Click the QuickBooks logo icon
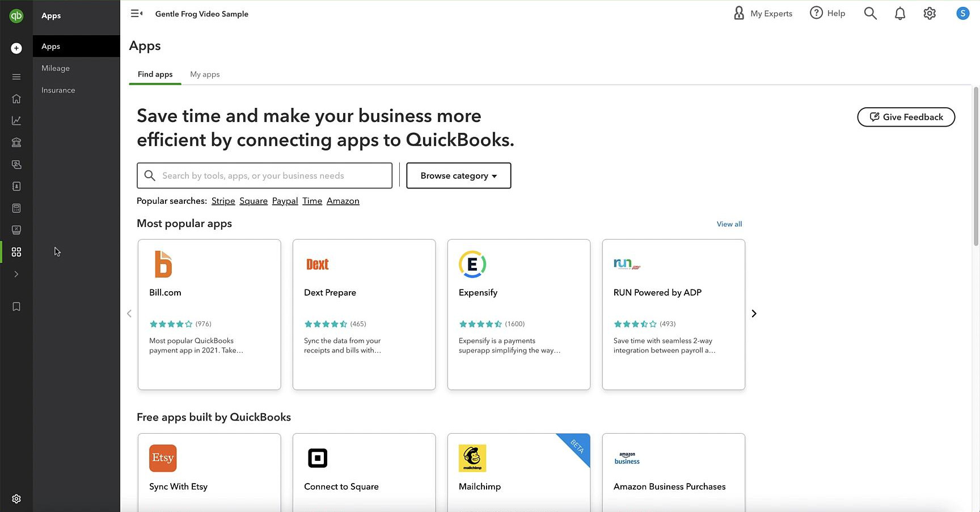Viewport: 980px width, 512px height. click(x=16, y=16)
